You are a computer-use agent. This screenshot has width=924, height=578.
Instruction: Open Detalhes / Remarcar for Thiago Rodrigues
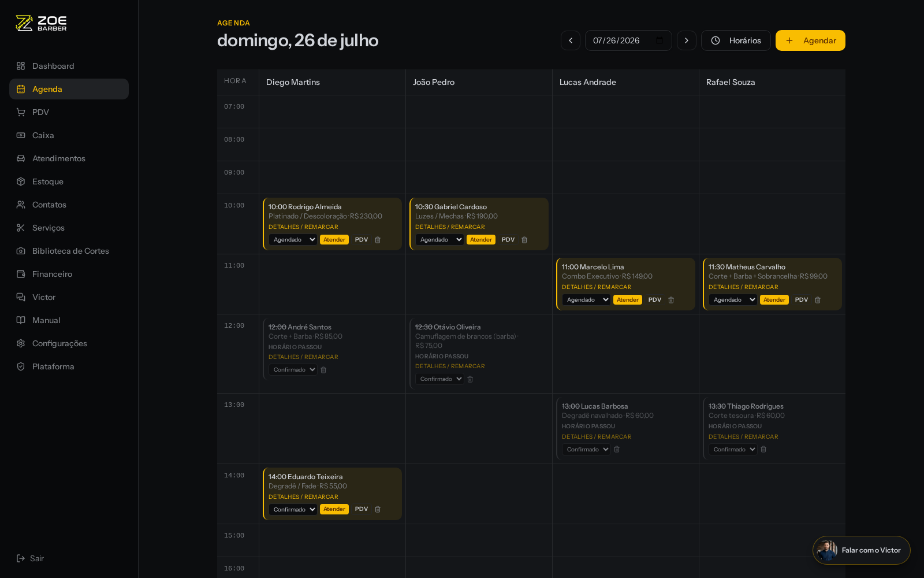tap(743, 437)
